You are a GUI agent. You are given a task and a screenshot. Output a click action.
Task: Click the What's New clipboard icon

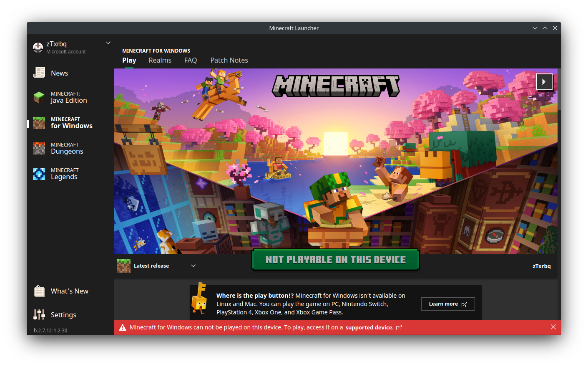tap(39, 291)
